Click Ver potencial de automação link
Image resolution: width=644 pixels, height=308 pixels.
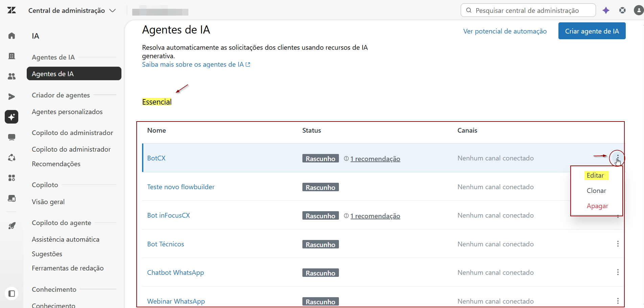[x=505, y=31]
